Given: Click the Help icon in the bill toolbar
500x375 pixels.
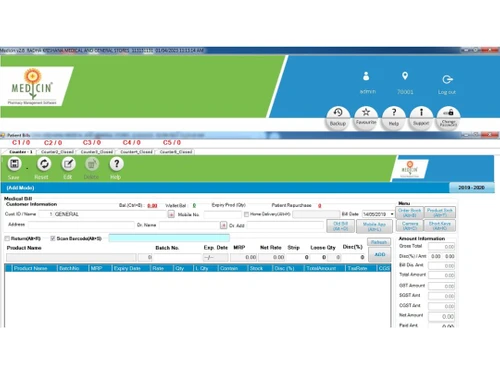Looking at the screenshot, I should point(116,164).
